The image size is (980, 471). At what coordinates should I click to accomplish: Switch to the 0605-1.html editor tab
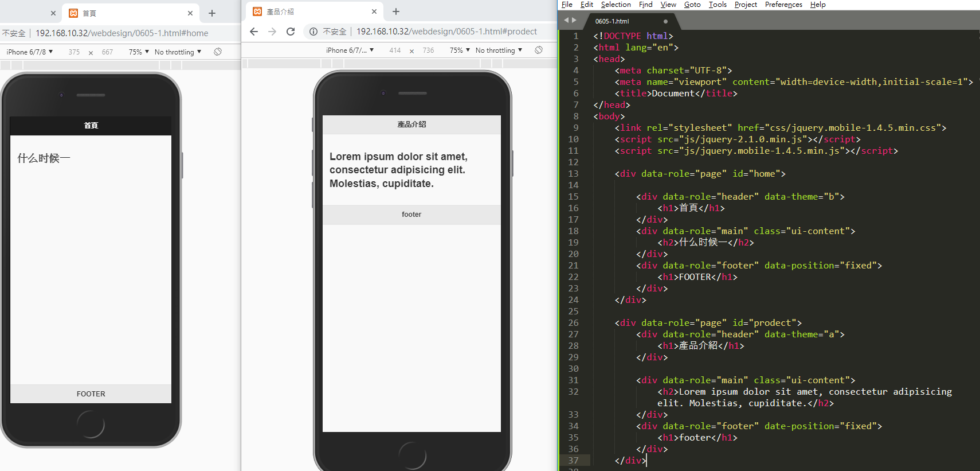tap(612, 21)
